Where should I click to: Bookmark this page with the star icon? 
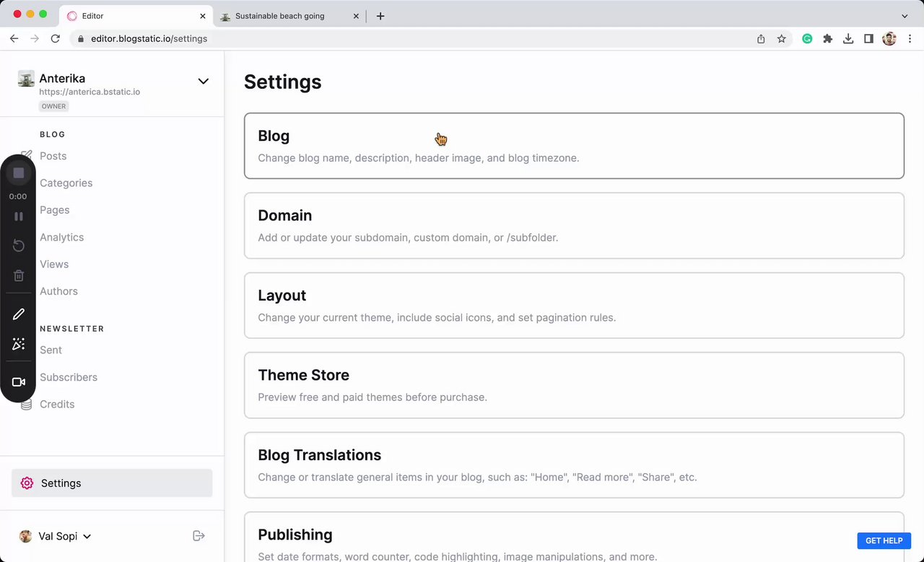tap(781, 39)
